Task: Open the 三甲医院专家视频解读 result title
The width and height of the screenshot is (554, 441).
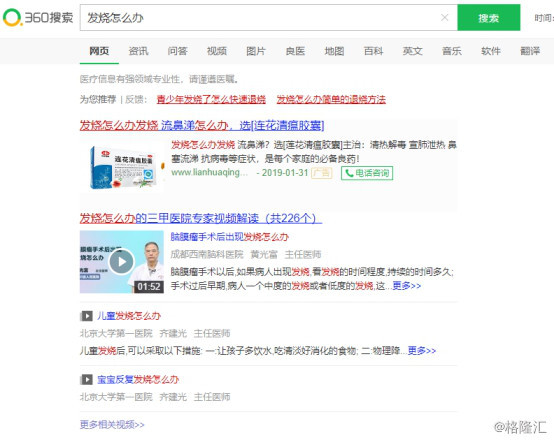Action: [201, 218]
